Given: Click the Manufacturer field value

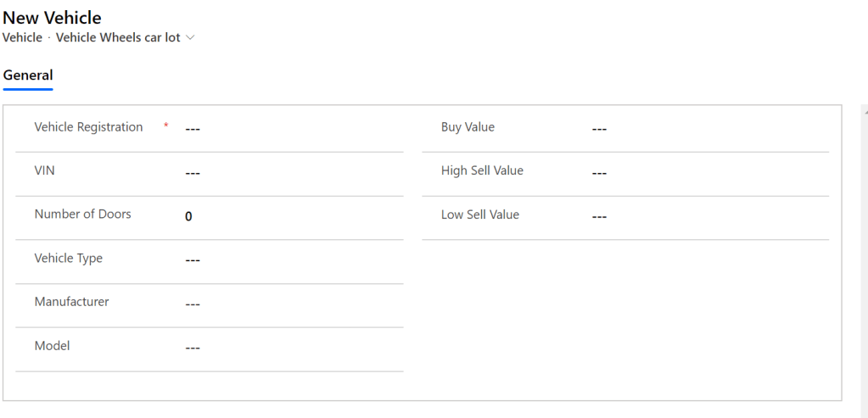Looking at the screenshot, I should pyautogui.click(x=288, y=304).
